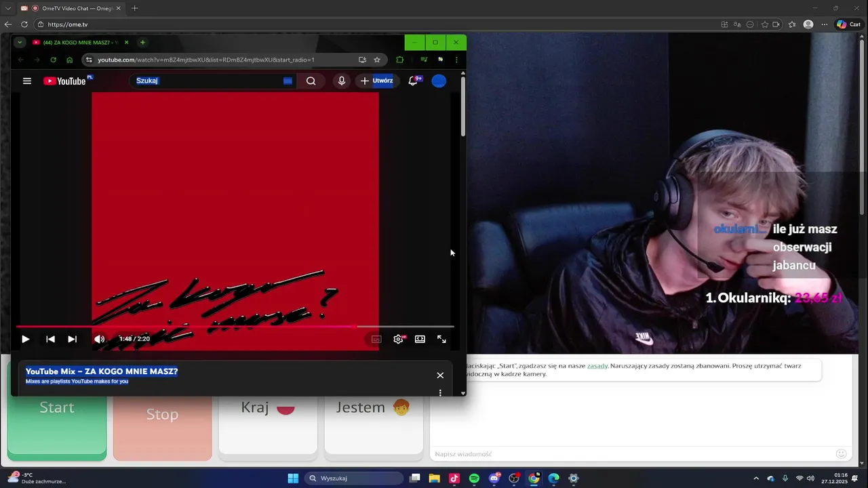Open the YouTube account avatar menu
868x488 pixels.
[x=439, y=81]
